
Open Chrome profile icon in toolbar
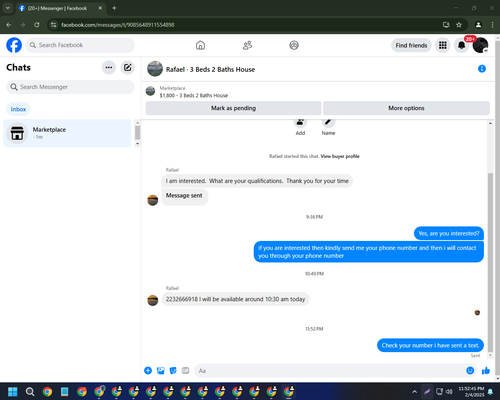[x=478, y=25]
